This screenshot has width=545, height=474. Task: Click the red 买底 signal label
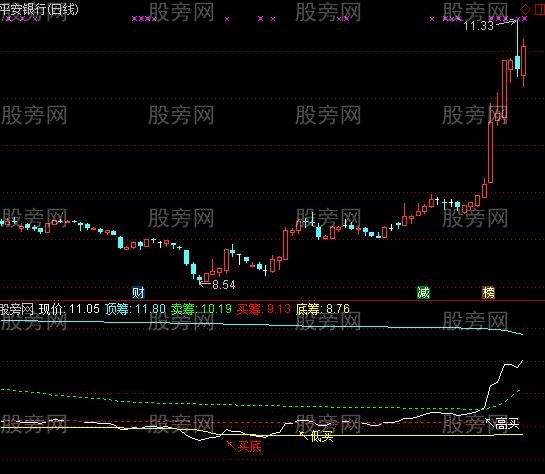[x=249, y=446]
